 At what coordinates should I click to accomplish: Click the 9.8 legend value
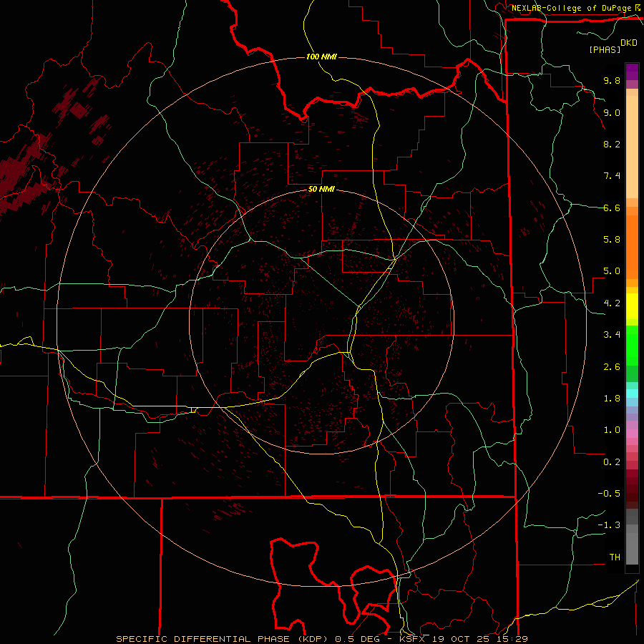[x=612, y=80]
